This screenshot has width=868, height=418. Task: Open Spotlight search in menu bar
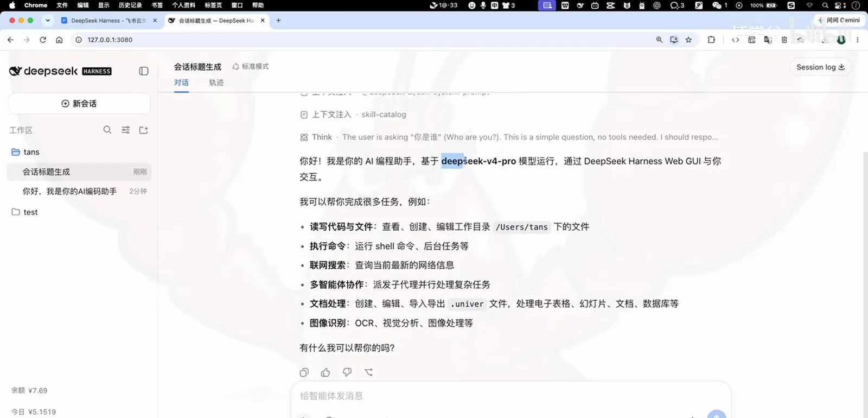point(825,5)
